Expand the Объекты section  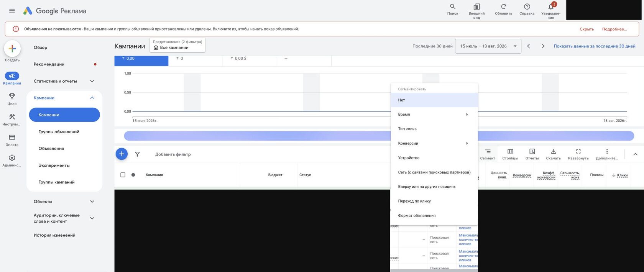point(92,202)
